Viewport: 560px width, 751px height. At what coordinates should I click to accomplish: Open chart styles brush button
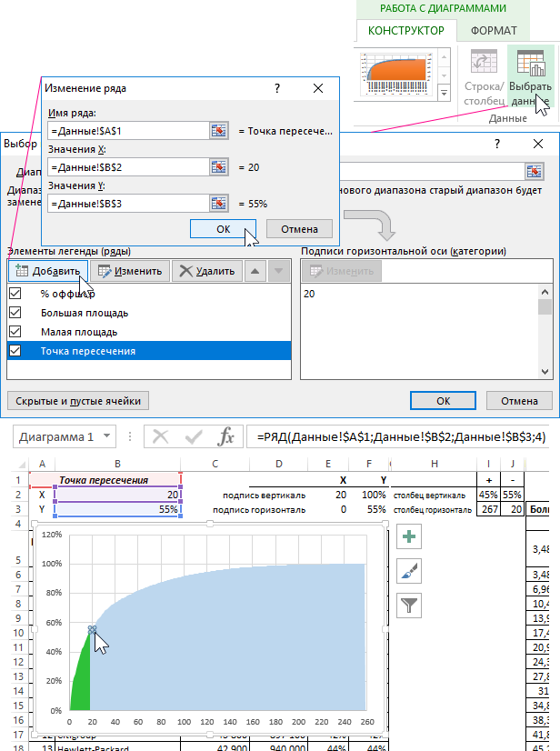pos(410,570)
